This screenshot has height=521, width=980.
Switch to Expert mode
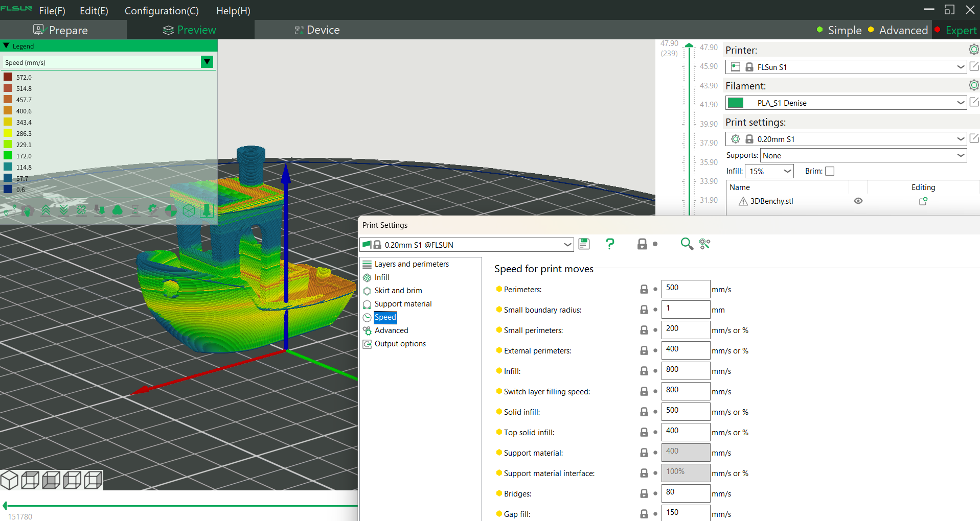click(956, 30)
